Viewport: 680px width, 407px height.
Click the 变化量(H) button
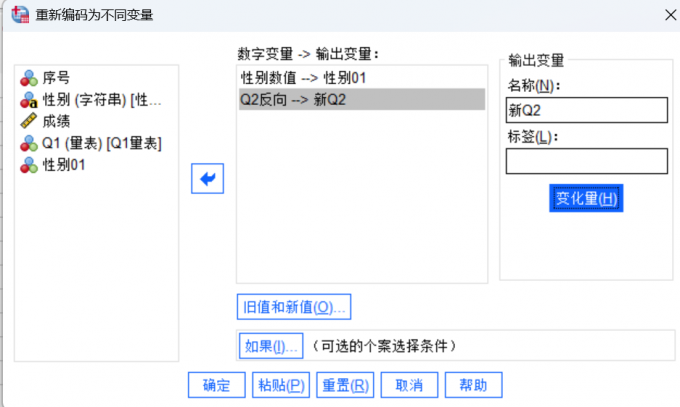[x=586, y=198]
